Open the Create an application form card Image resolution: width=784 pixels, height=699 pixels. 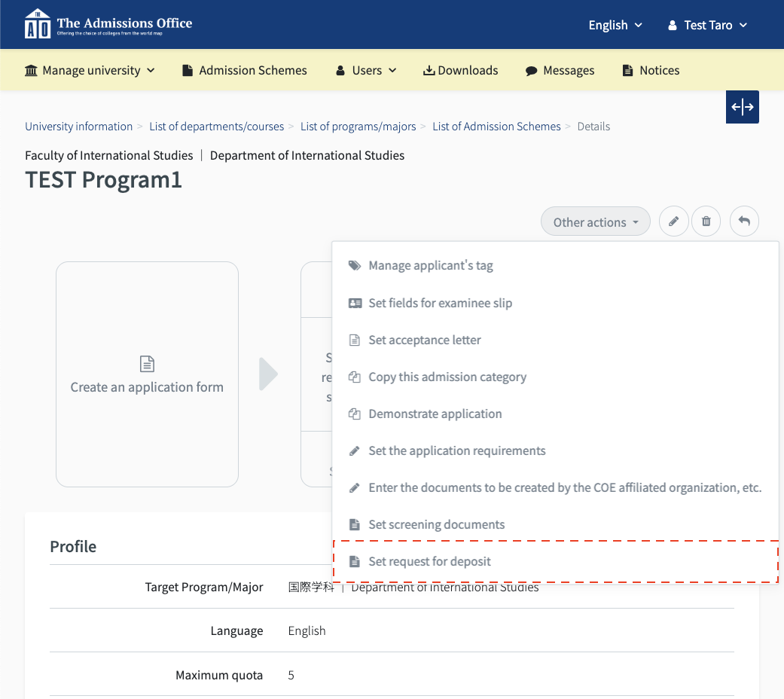point(147,374)
